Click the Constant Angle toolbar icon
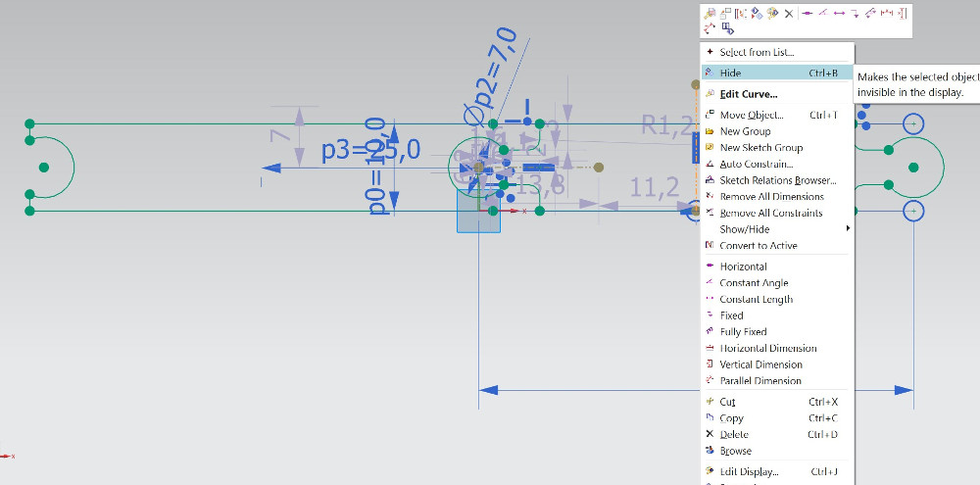This screenshot has width=980, height=485. (x=823, y=13)
